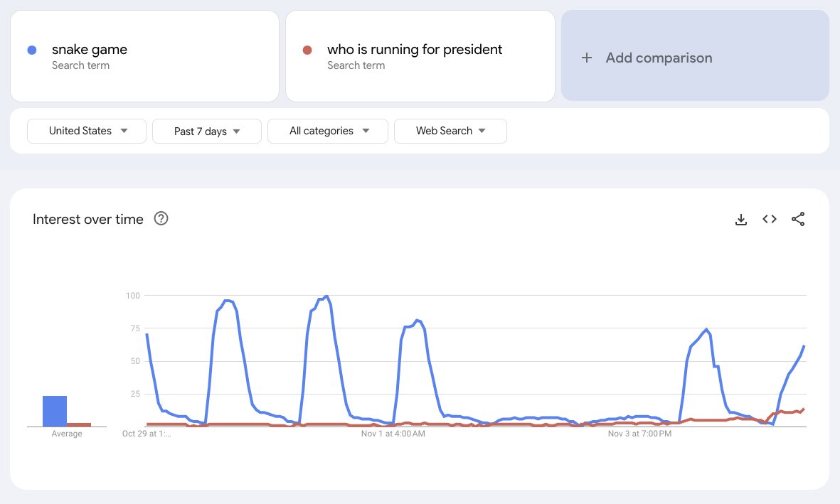Open the United States region dropdown
The width and height of the screenshot is (840, 504).
(87, 132)
